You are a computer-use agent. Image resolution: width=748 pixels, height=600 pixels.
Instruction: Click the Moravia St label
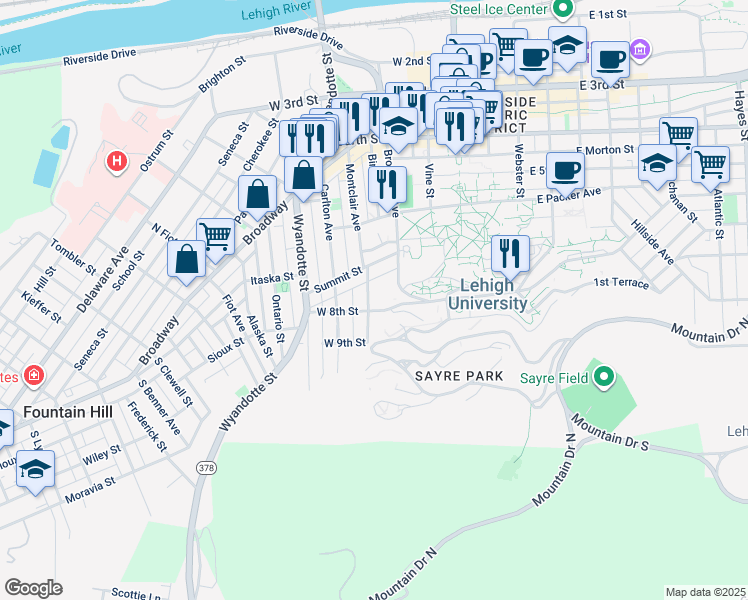[90, 490]
